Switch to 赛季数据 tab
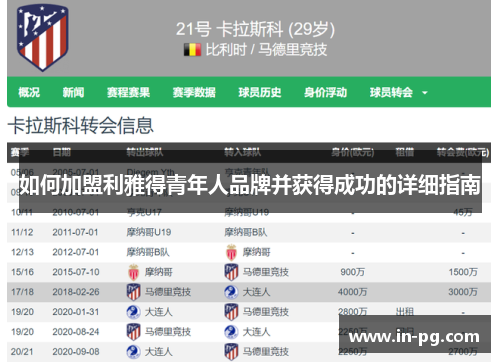This screenshot has height=362, width=500. pyautogui.click(x=194, y=92)
